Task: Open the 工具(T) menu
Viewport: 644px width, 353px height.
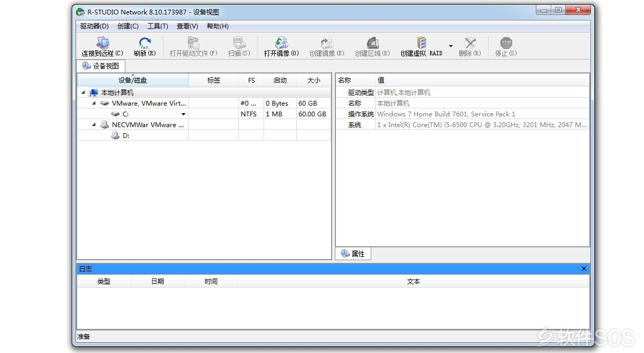Action: click(158, 26)
